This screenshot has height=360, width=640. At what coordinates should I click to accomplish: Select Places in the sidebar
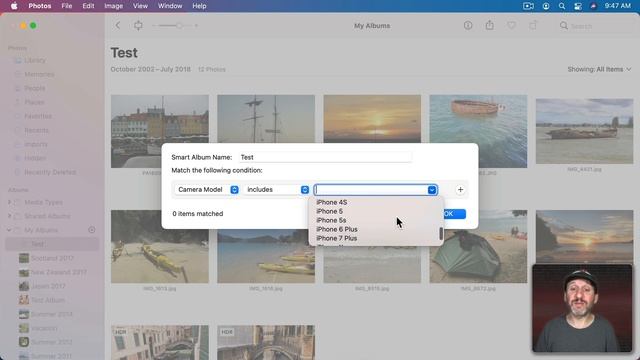click(34, 102)
